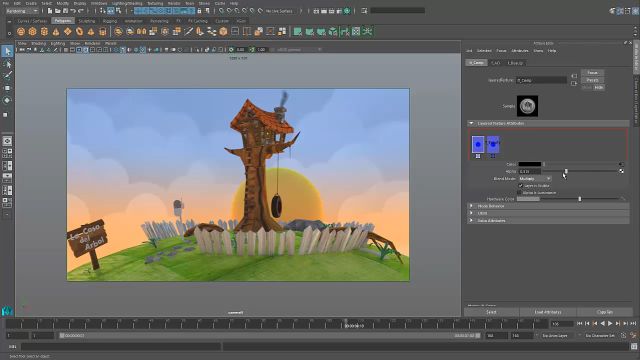Adjust the Alpha slider handle

pos(566,171)
